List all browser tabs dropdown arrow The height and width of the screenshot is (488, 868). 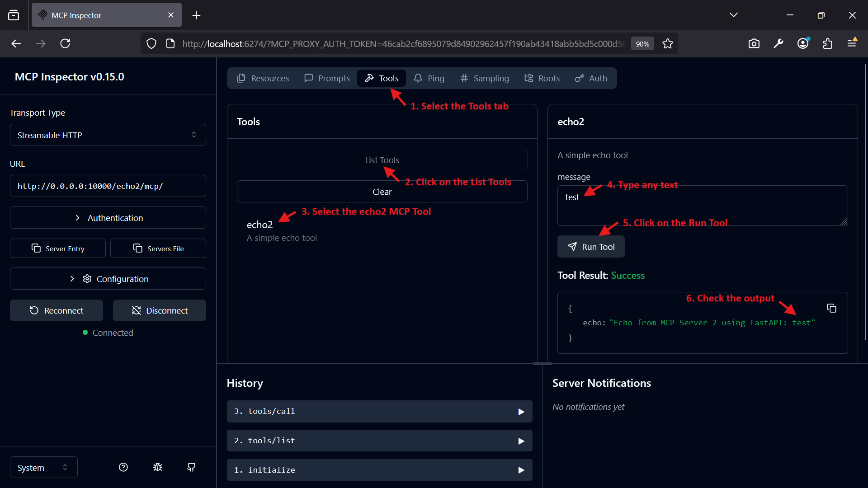(734, 15)
